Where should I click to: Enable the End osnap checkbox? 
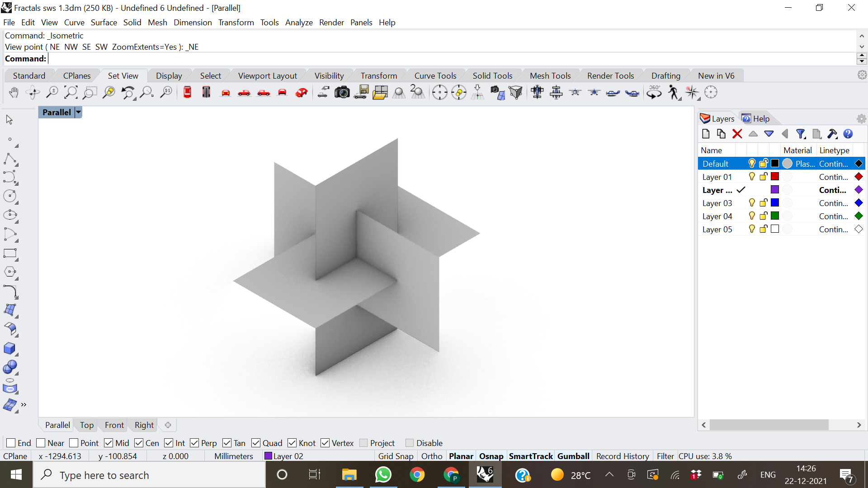[11, 443]
